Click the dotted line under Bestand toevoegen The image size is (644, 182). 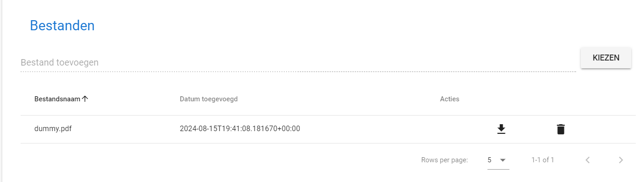[x=298, y=72]
